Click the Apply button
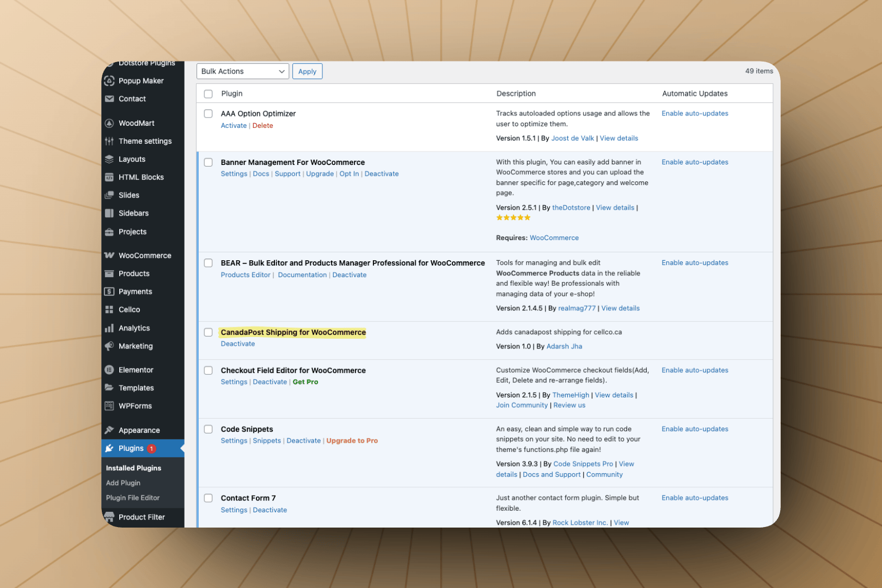Screen dimensions: 882x588 (307, 71)
